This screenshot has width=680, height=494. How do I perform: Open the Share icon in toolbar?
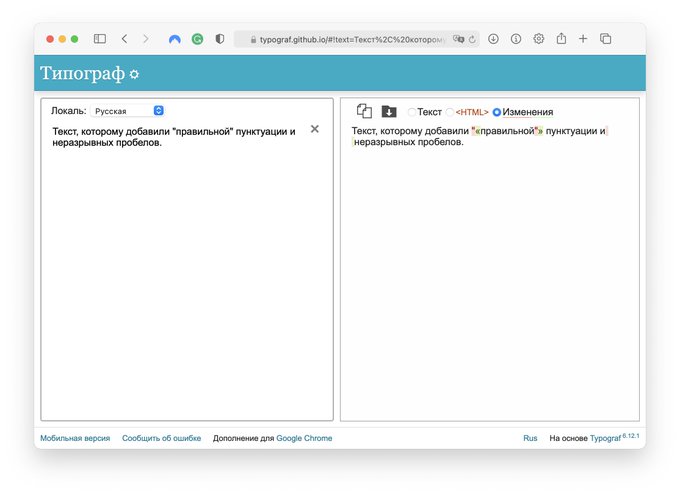(x=561, y=39)
